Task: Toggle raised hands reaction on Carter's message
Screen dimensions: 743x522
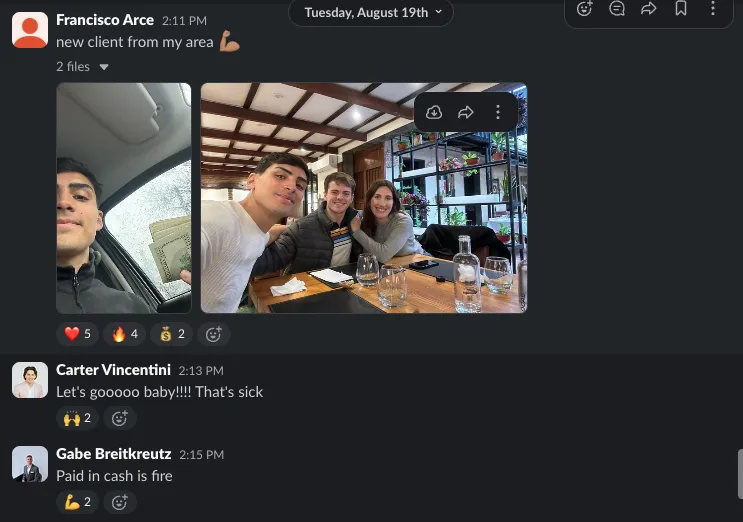Action: click(x=77, y=418)
